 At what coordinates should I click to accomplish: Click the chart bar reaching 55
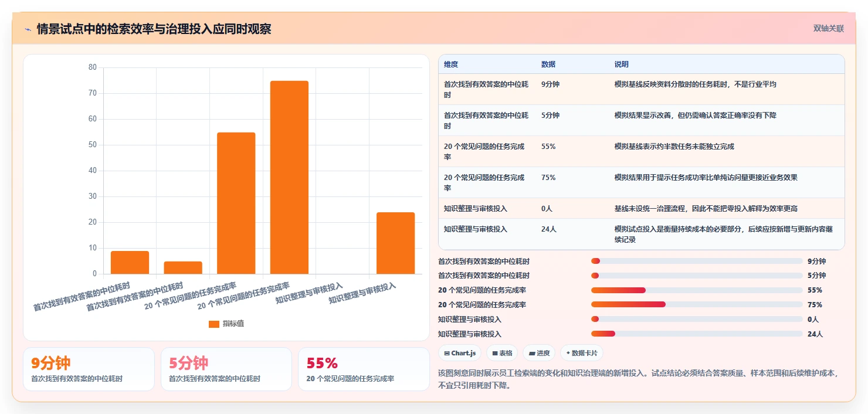tap(236, 203)
